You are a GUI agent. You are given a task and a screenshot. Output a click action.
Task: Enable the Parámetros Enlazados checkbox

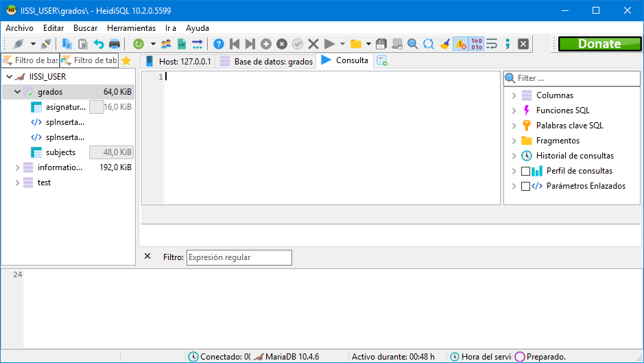point(525,186)
